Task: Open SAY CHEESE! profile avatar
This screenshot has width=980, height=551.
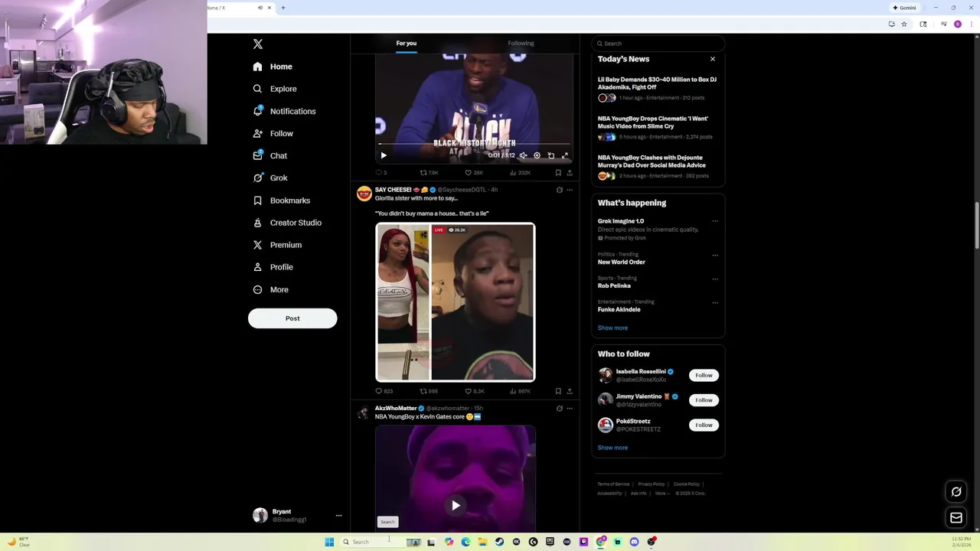Action: point(364,194)
